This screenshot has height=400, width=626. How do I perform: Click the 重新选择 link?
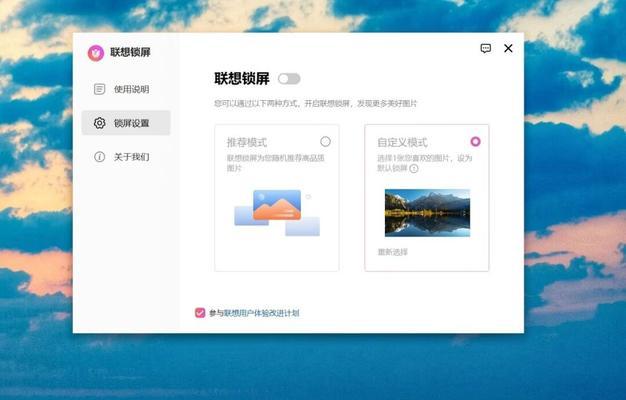(392, 252)
